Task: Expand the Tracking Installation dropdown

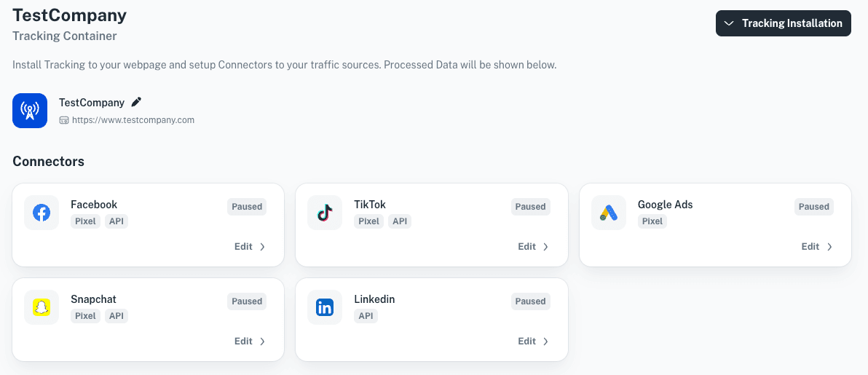Action: pos(784,23)
